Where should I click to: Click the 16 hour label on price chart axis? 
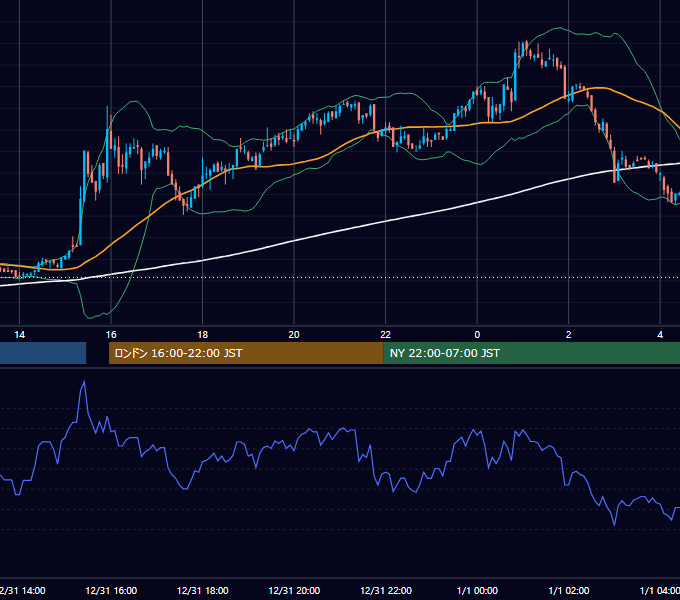pyautogui.click(x=111, y=335)
